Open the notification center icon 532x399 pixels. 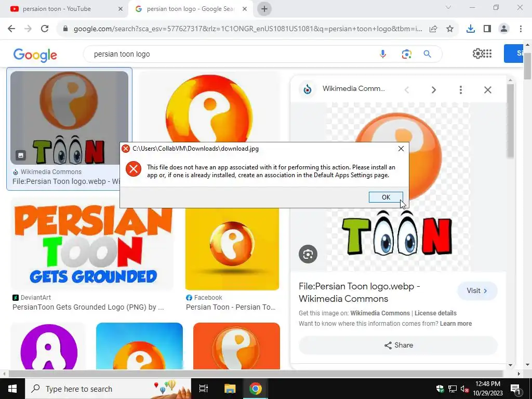tap(516, 389)
